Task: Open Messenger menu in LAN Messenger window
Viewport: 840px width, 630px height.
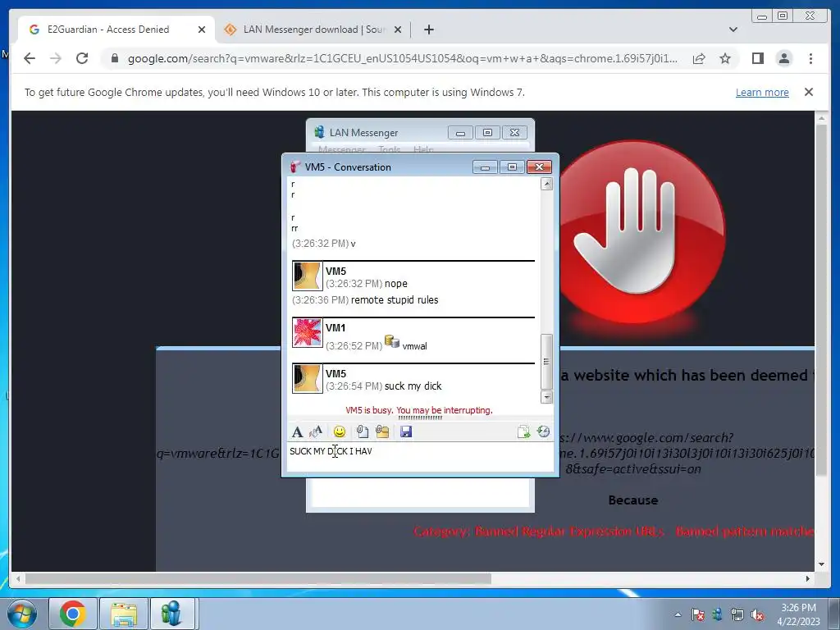Action: tap(342, 149)
